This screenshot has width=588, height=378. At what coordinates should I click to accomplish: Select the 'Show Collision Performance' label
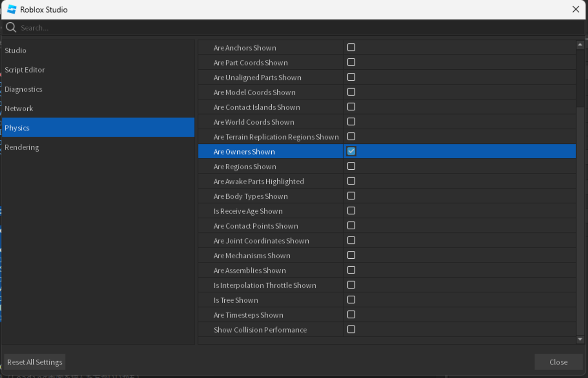tap(260, 330)
